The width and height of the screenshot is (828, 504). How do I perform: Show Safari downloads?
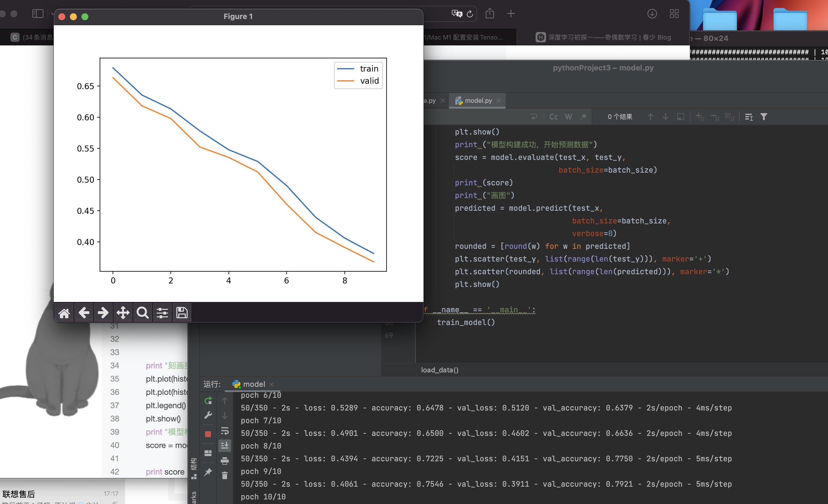pyautogui.click(x=652, y=14)
